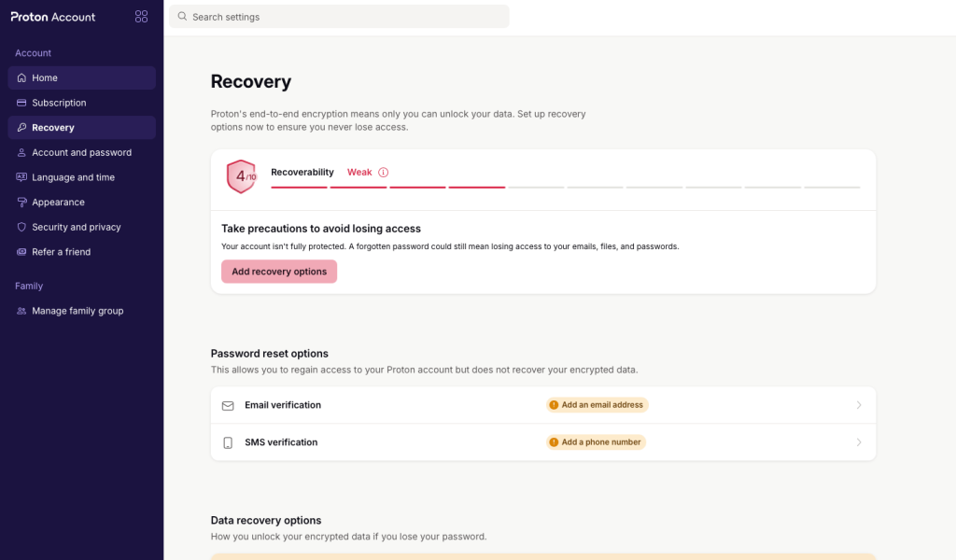Viewport: 956px width, 560px height.
Task: Go to Account and password
Action: [x=82, y=152]
